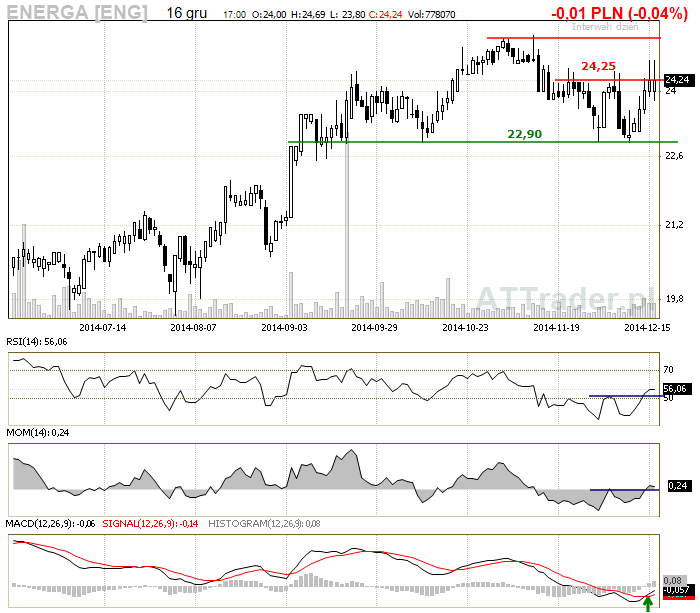This screenshot has height=613, width=700.
Task: Click the 'Interwał: dzień' label
Action: (605, 26)
